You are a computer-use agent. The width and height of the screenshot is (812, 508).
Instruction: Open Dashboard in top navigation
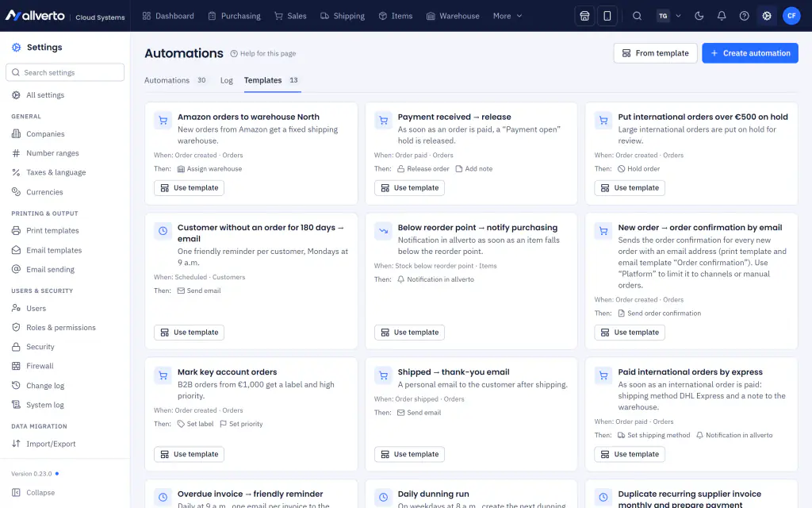168,16
